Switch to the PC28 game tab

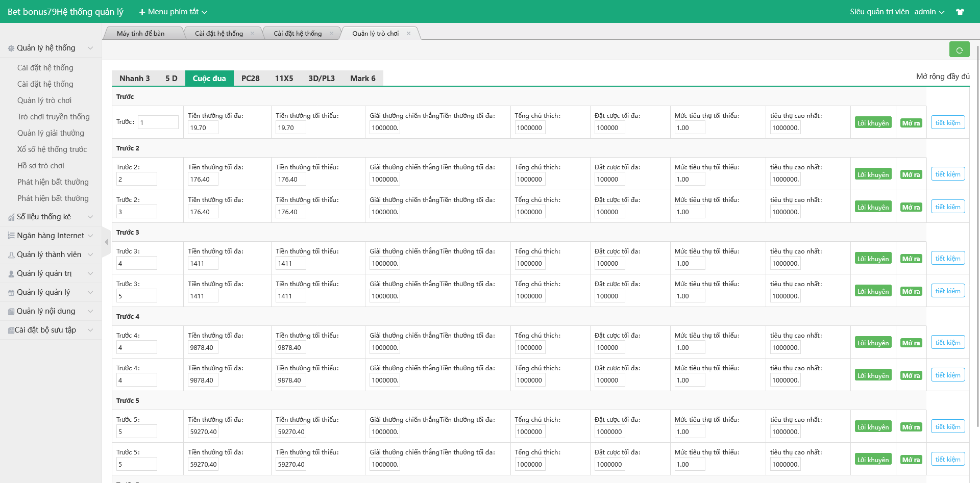click(250, 79)
